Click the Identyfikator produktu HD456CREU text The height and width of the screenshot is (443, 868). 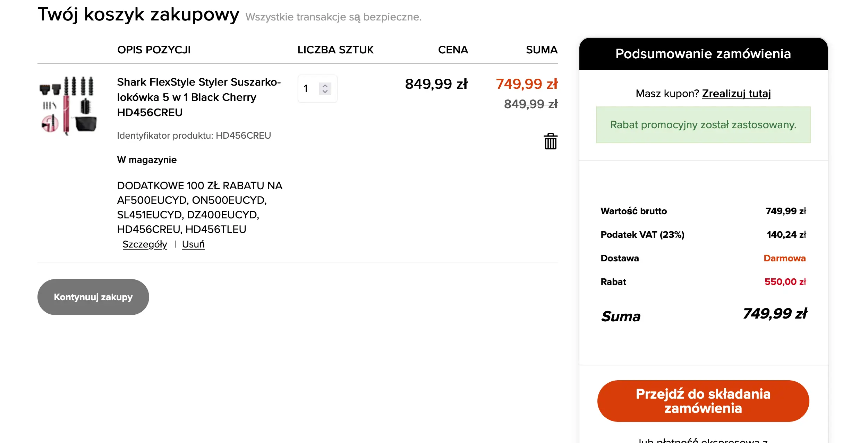(194, 136)
